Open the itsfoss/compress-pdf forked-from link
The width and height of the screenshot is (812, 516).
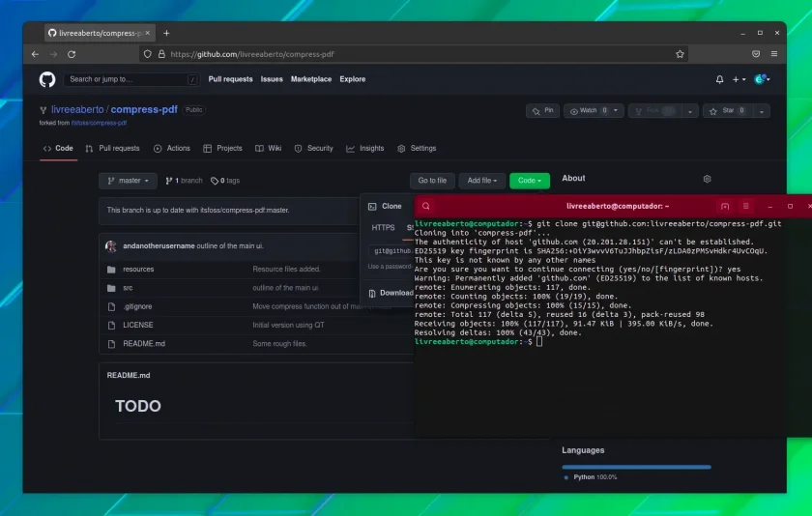click(99, 123)
